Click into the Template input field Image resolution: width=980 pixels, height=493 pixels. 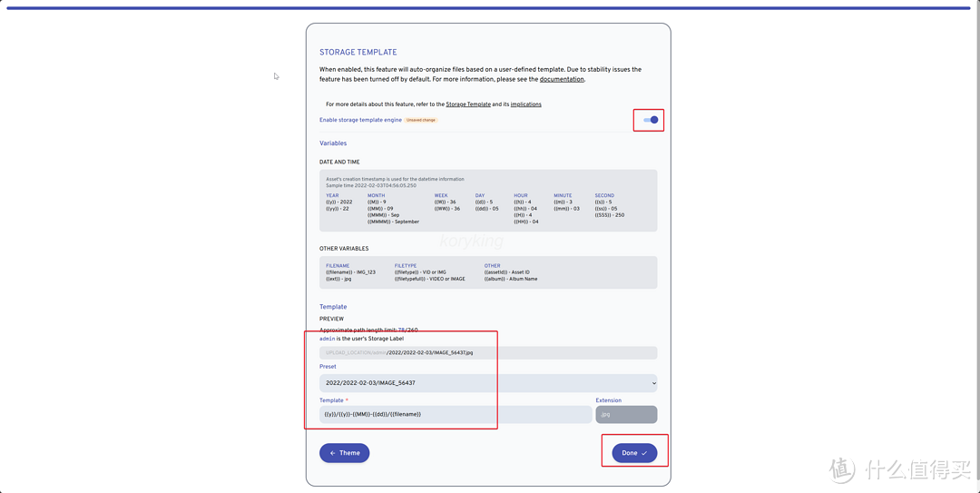[443, 414]
